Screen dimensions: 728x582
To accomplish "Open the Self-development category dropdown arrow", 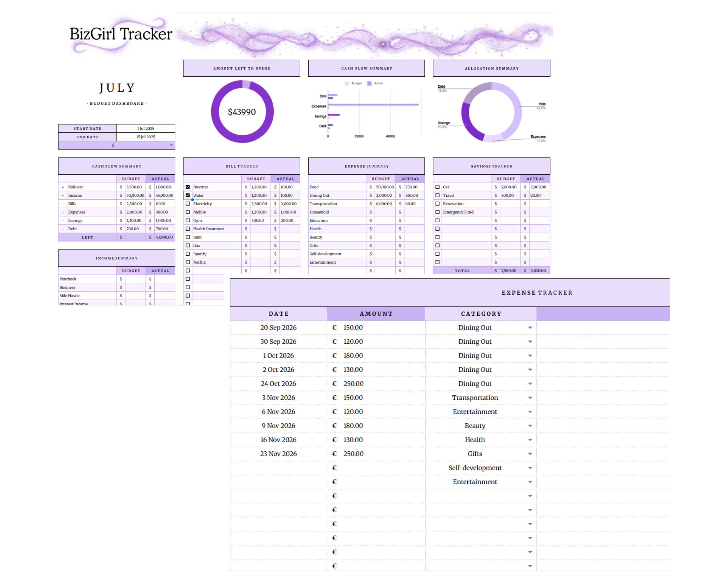I will (x=530, y=468).
